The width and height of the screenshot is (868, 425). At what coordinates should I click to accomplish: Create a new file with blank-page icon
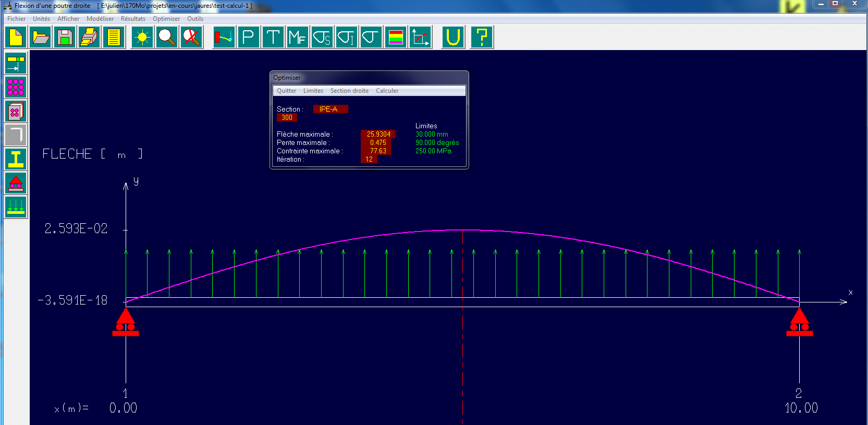point(16,38)
